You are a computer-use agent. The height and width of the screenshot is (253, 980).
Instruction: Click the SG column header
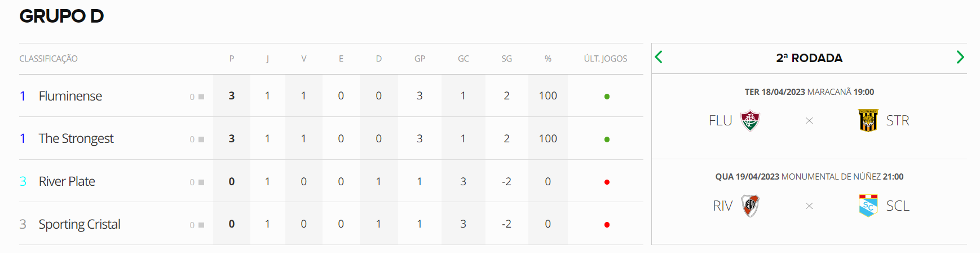coord(507,59)
